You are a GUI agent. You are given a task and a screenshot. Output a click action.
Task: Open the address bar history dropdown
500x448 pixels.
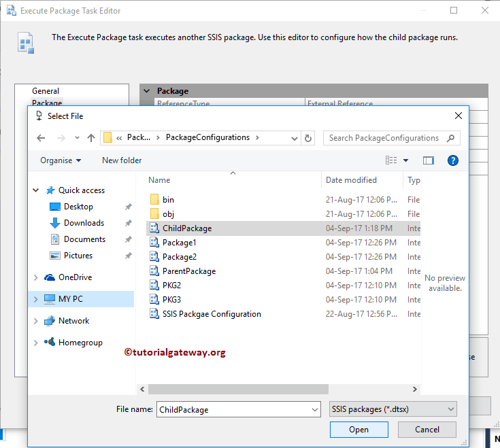[x=295, y=138]
